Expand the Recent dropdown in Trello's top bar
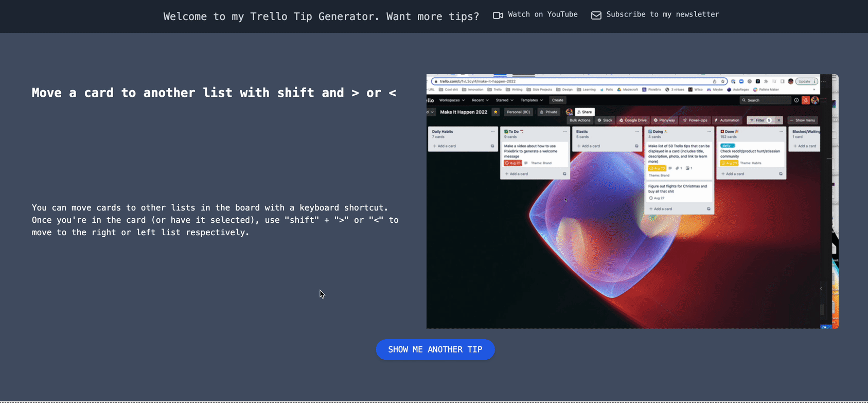Screen dimensions: 868x403 pyautogui.click(x=480, y=100)
